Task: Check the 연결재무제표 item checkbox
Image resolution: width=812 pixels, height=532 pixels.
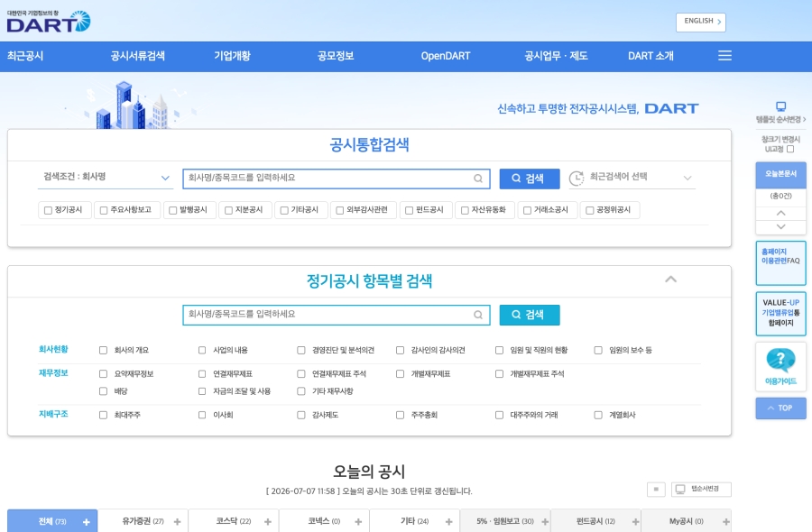Action: [x=202, y=373]
